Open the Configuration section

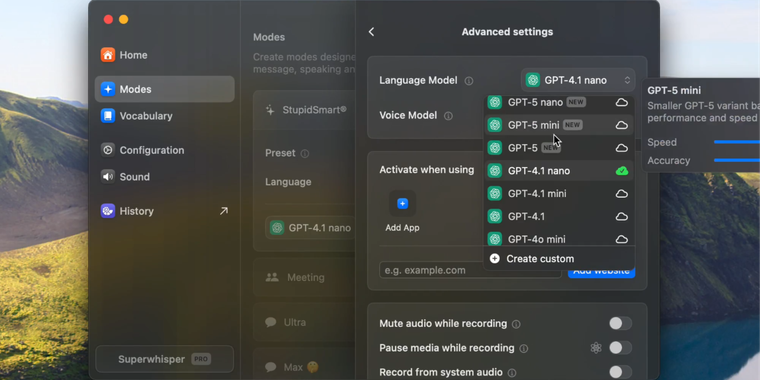[164, 150]
